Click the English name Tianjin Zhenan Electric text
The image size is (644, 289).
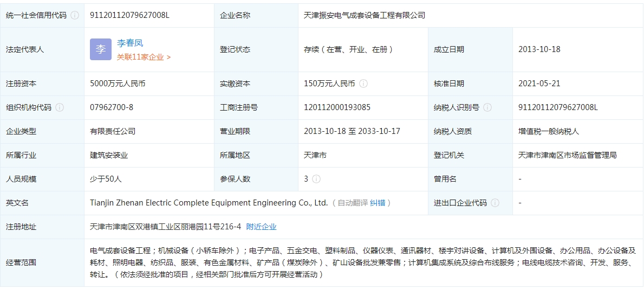click(x=209, y=203)
